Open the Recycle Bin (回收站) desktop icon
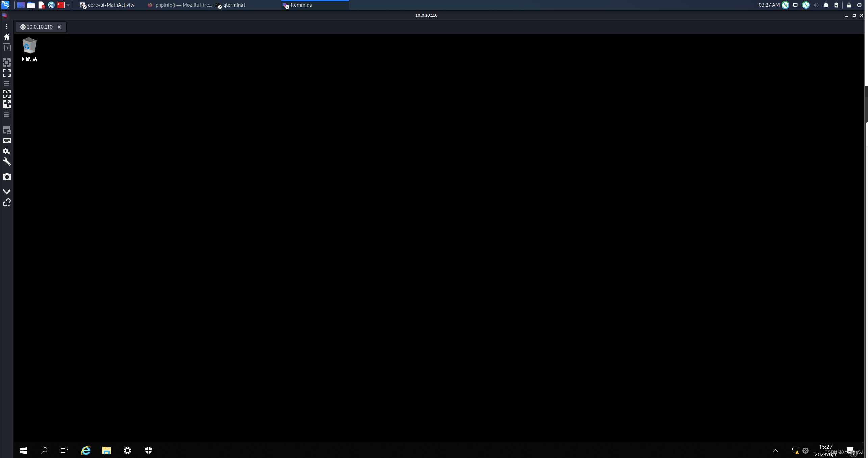 tap(29, 50)
